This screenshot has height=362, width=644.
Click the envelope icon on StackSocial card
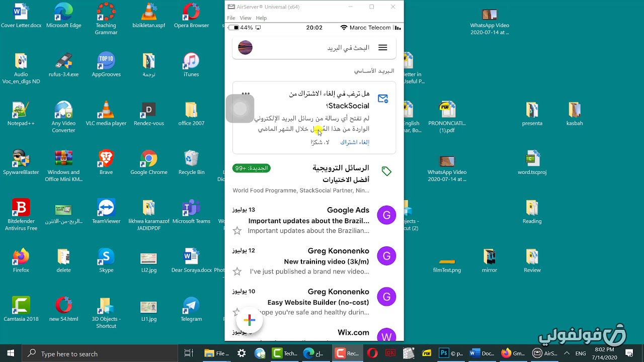coord(383,99)
